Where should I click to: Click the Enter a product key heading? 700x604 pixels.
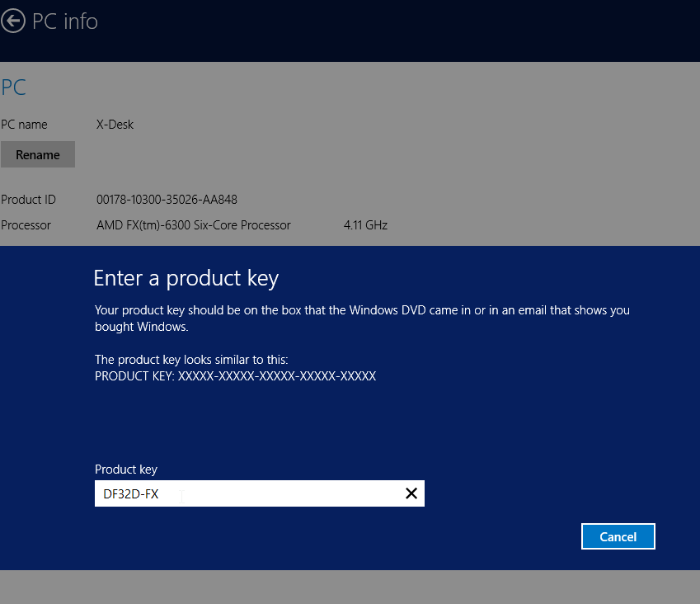186,278
